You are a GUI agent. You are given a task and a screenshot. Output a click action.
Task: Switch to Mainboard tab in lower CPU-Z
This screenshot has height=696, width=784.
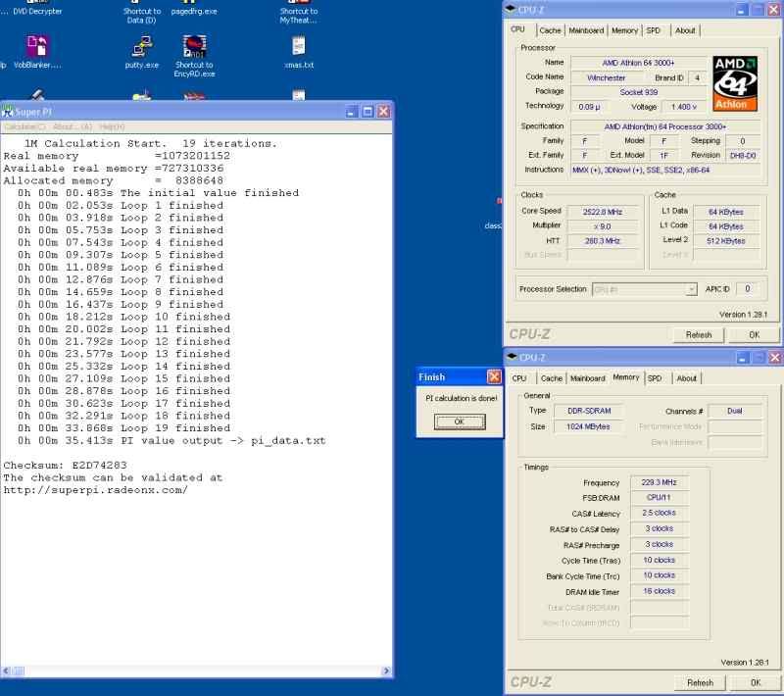coord(587,378)
